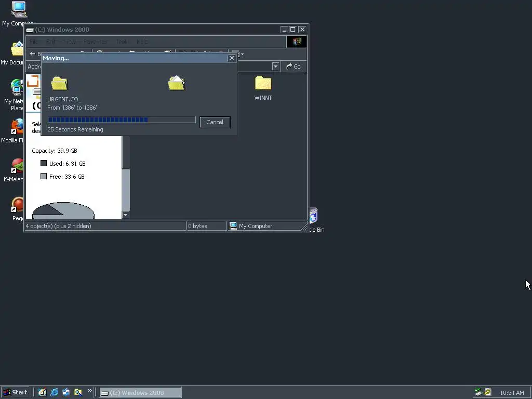Cancel the file move operation

pyautogui.click(x=215, y=122)
